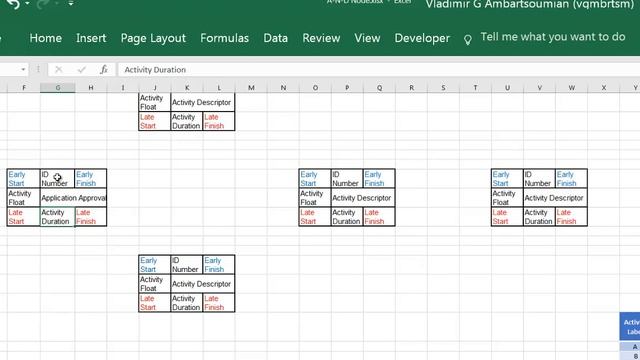
Task: Select column header M
Action: tap(251, 88)
